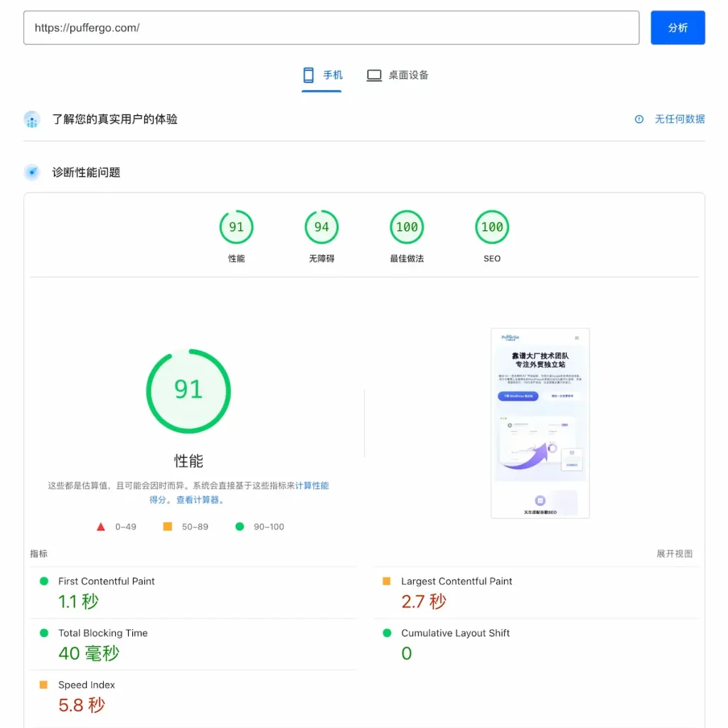
Task: Click the info icon beside 无任何数据
Action: point(638,119)
